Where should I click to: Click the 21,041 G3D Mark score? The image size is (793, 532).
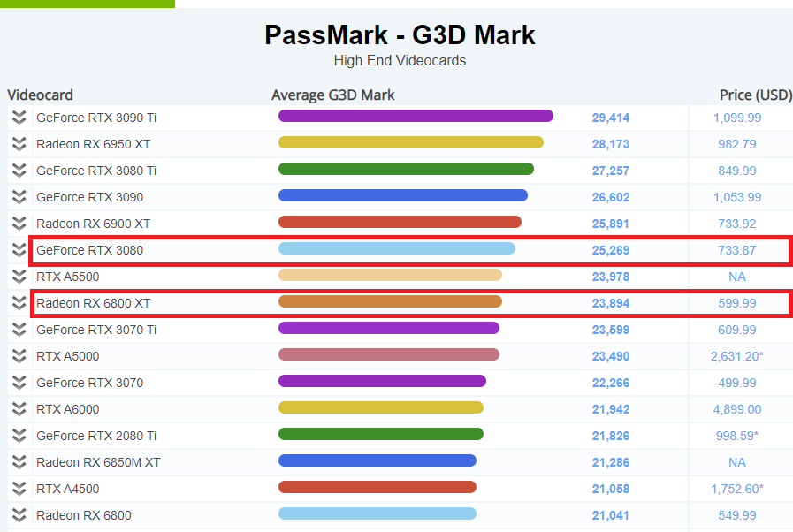click(611, 515)
